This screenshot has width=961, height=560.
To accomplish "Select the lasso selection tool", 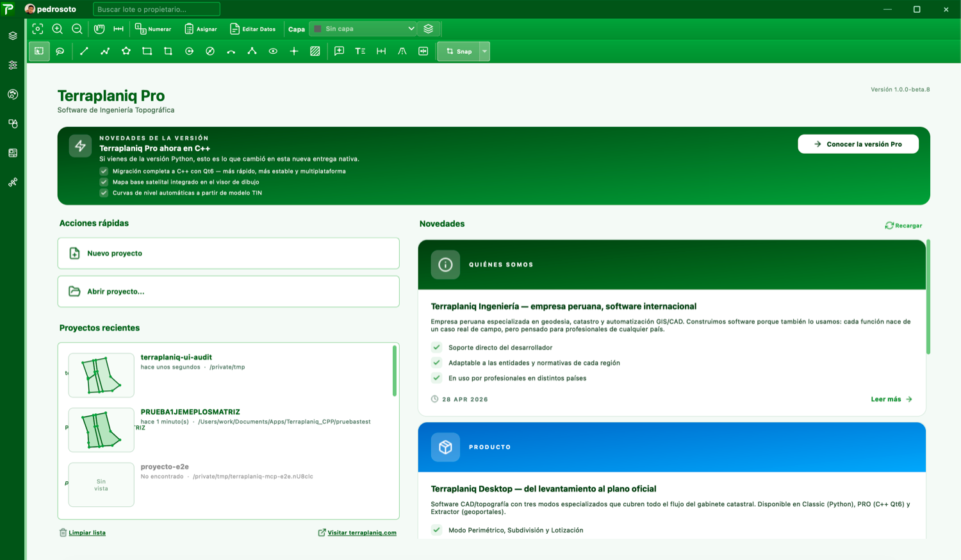I will click(x=60, y=51).
